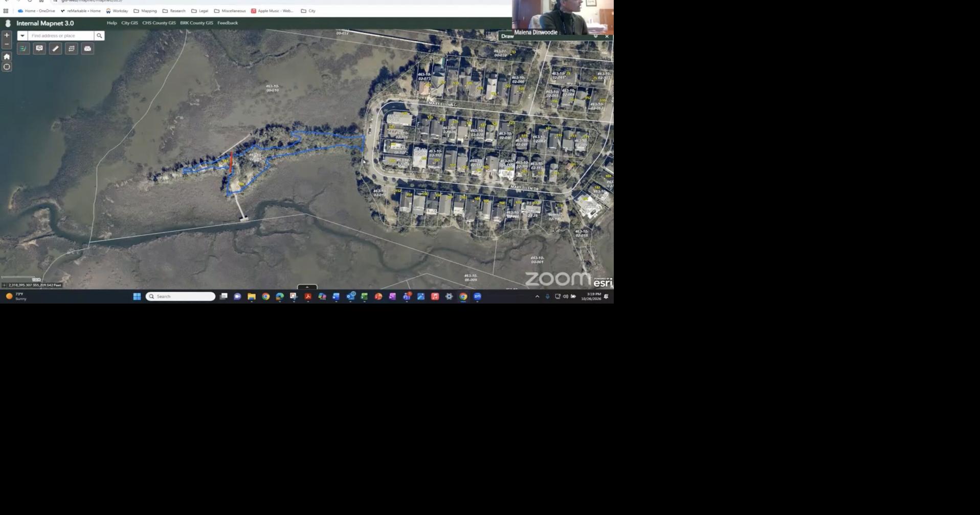Screen dimensions: 980x515
Task: Zoom in the map with plus button
Action: (x=7, y=35)
